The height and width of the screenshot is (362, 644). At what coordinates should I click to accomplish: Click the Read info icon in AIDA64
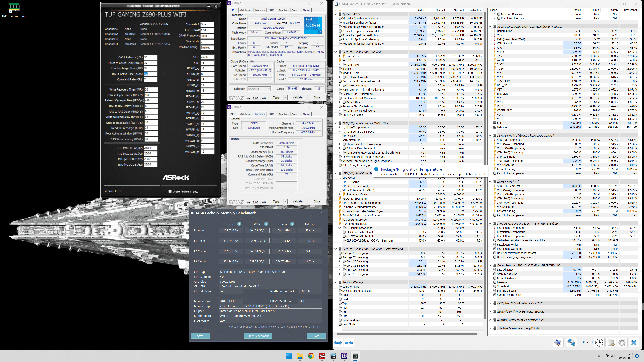[239, 224]
